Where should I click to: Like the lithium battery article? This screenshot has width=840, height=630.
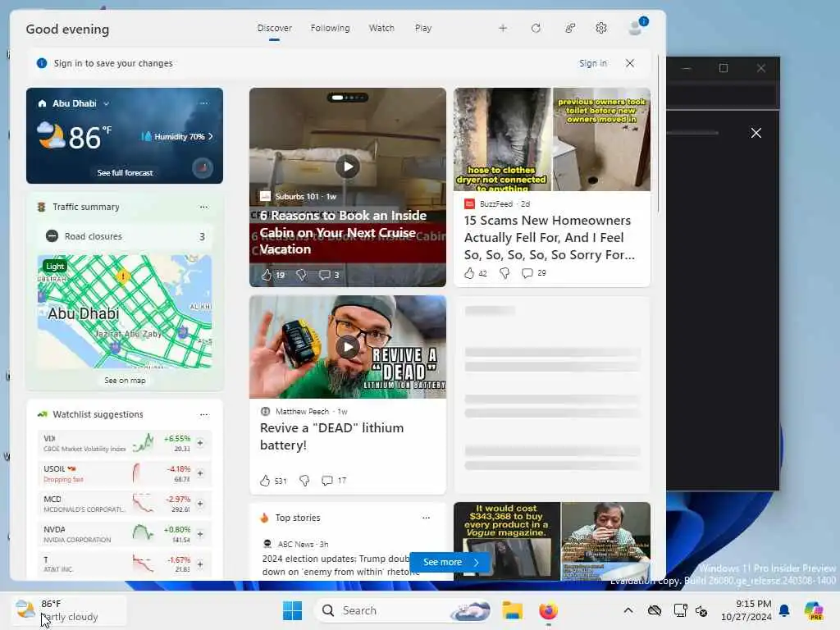265,481
